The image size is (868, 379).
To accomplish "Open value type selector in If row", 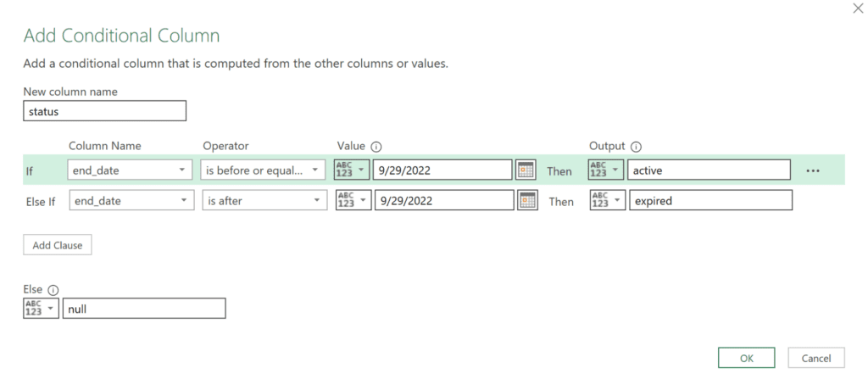I will coord(352,170).
